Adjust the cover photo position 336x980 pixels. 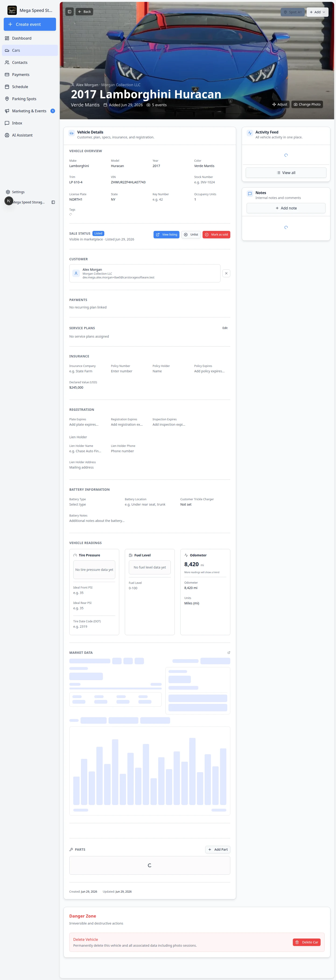(x=280, y=105)
